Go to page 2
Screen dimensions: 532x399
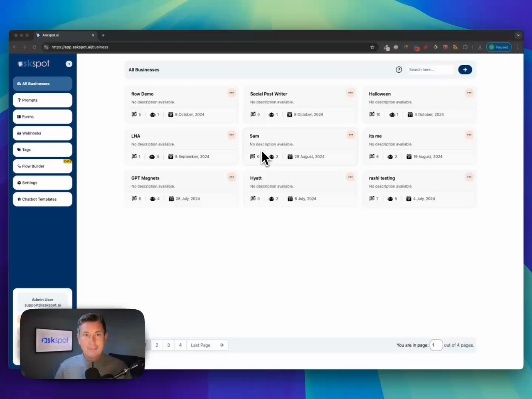click(x=157, y=345)
